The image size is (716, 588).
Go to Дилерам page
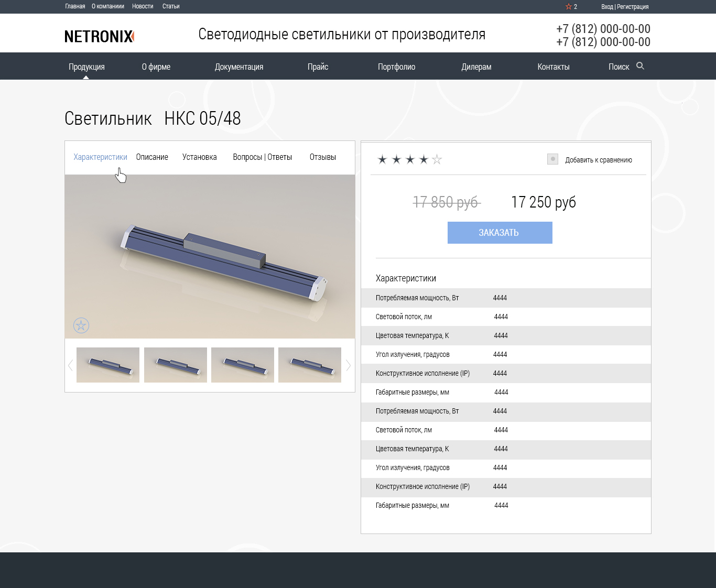pos(476,67)
